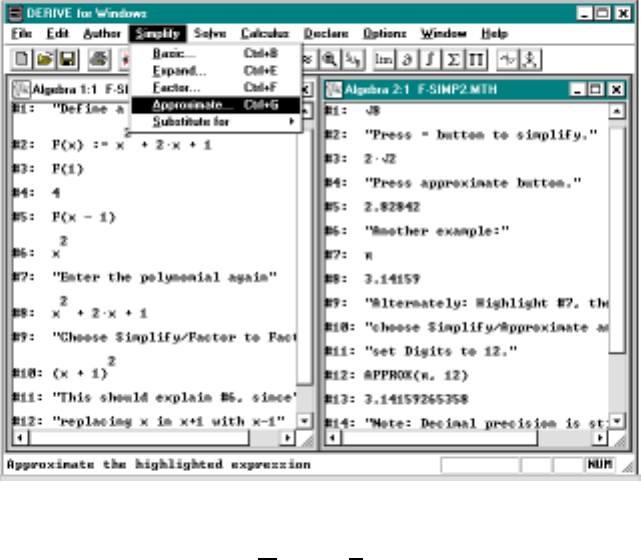
Task: Click Algebra 2:1 horizontal scroll left arrow
Action: 333,438
